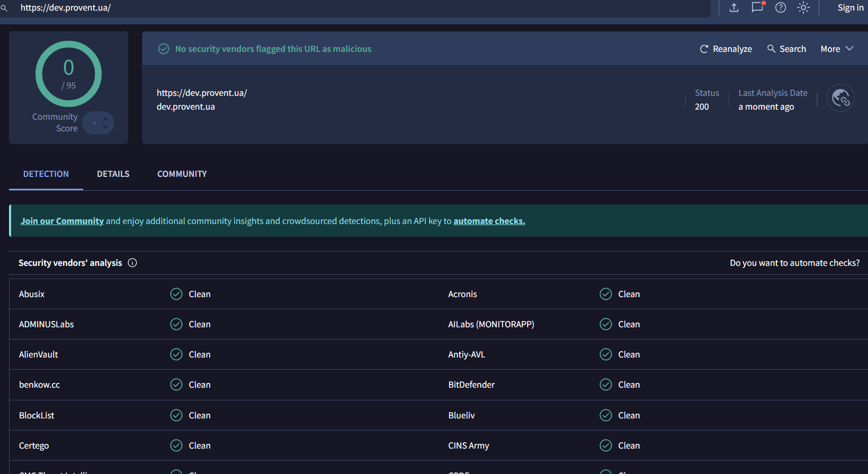Open the help question mark icon

tap(781, 7)
